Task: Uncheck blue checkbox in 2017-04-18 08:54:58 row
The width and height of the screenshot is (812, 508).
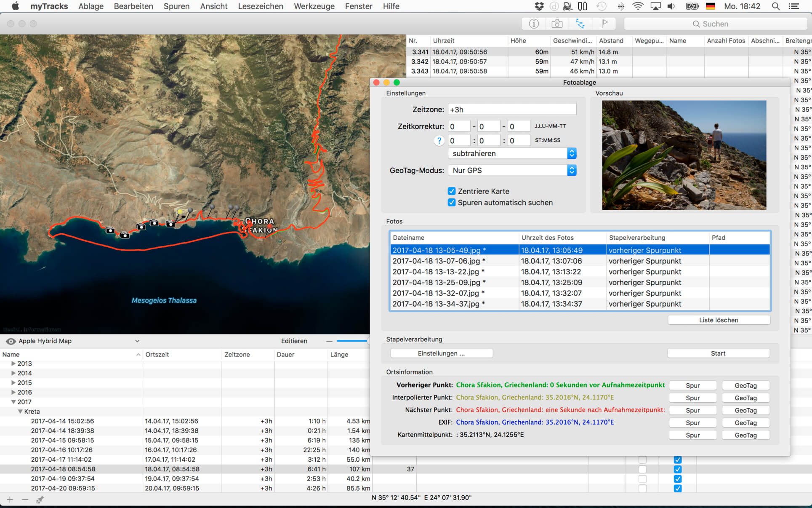Action: (x=678, y=469)
